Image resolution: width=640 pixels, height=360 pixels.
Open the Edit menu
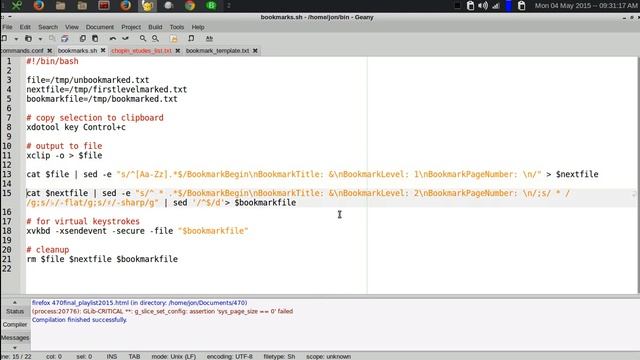tap(25, 27)
